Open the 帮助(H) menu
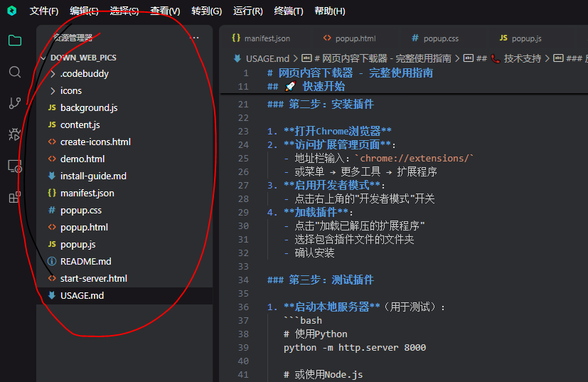Screen dimensions: 588x382 [330, 11]
